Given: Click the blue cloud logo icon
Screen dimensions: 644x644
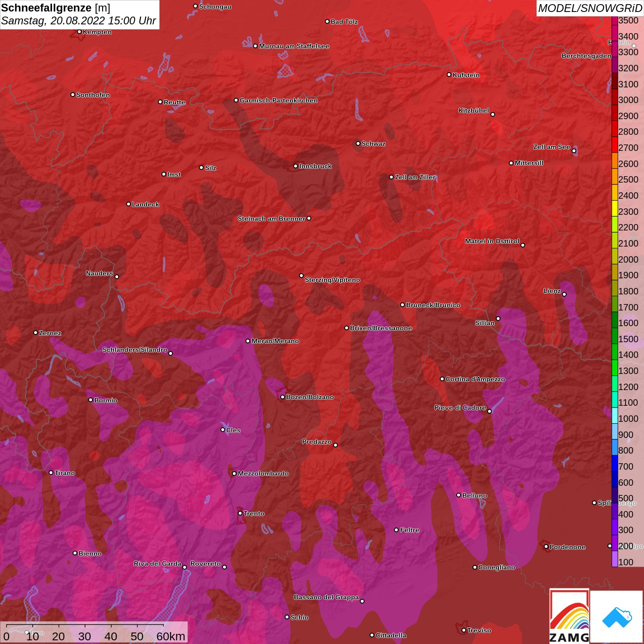Looking at the screenshot, I should [617, 617].
